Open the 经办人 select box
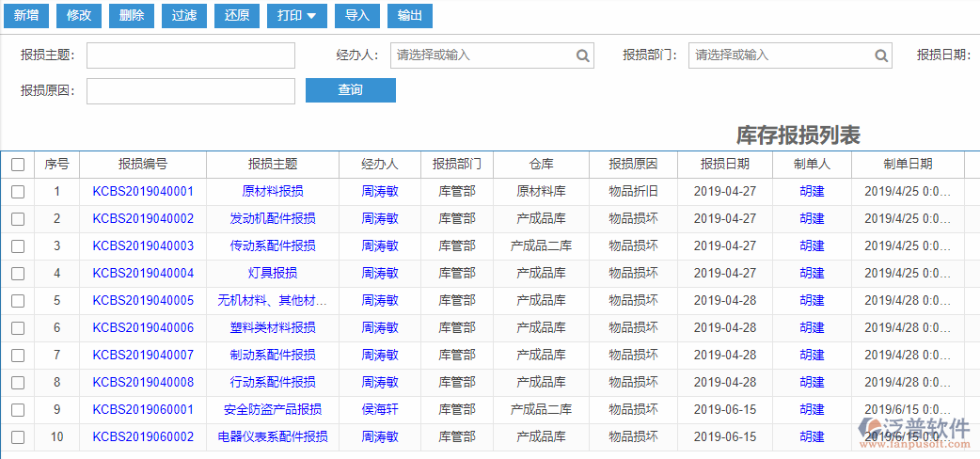This screenshot has height=459, width=980. click(492, 55)
